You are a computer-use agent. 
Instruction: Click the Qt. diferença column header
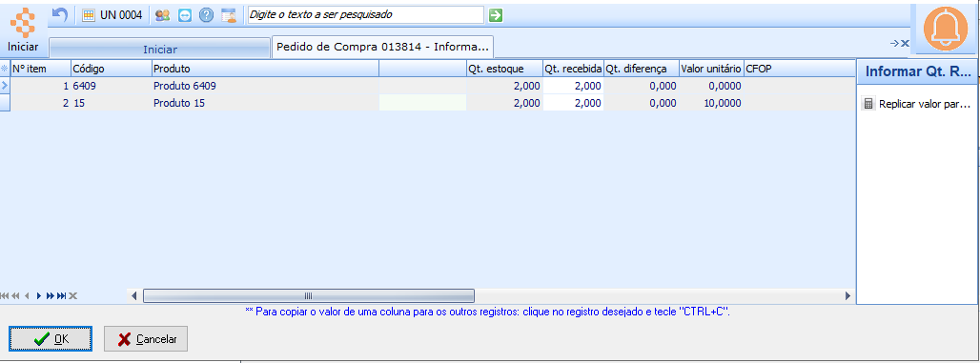coord(642,69)
